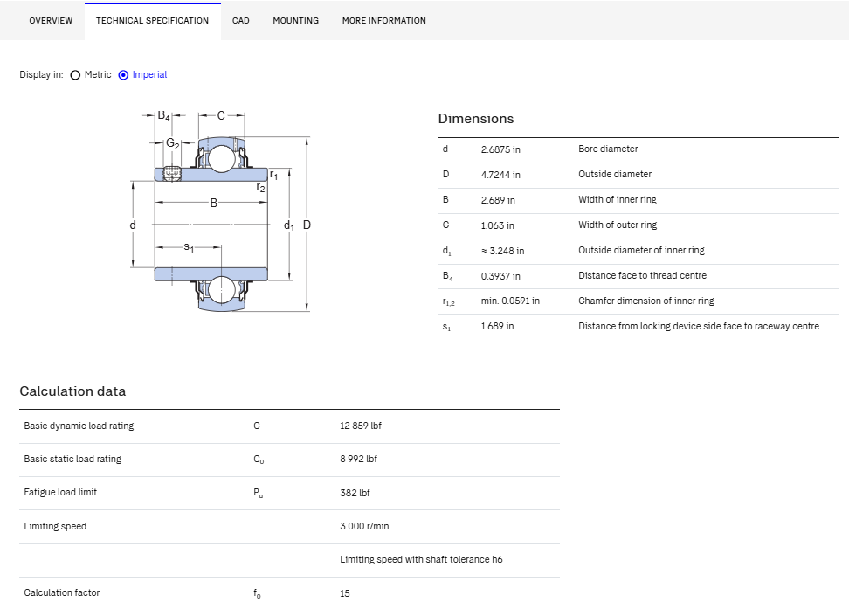Click the Outside diameter of inner ring label
The height and width of the screenshot is (616, 849).
pos(641,250)
